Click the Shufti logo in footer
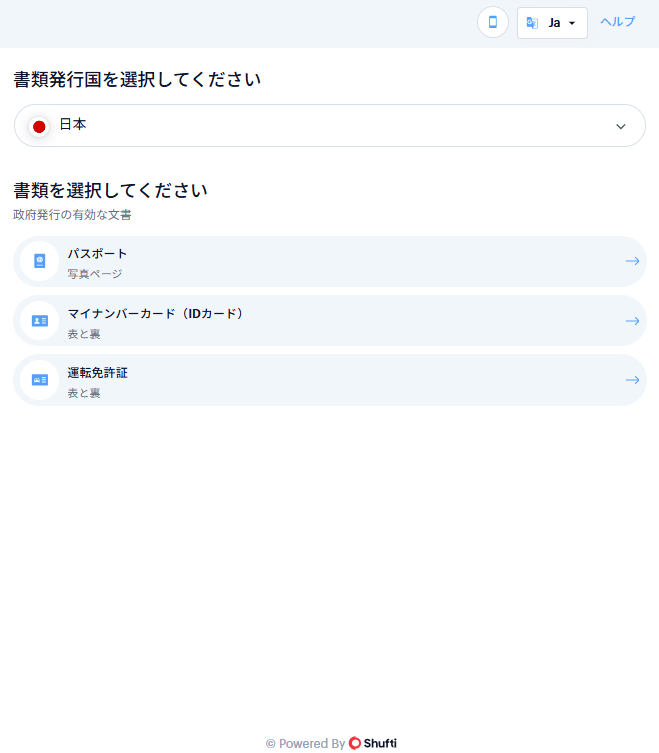Screen dimensions: 659x753 pos(373,743)
